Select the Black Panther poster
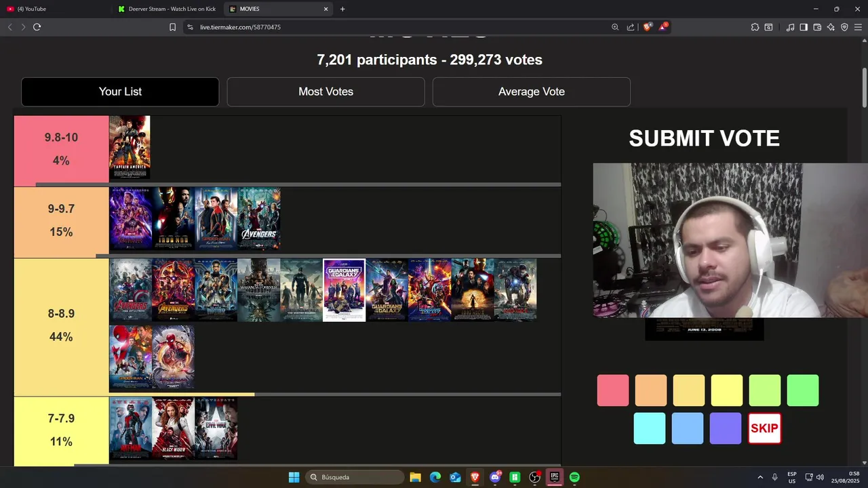 [x=216, y=290]
